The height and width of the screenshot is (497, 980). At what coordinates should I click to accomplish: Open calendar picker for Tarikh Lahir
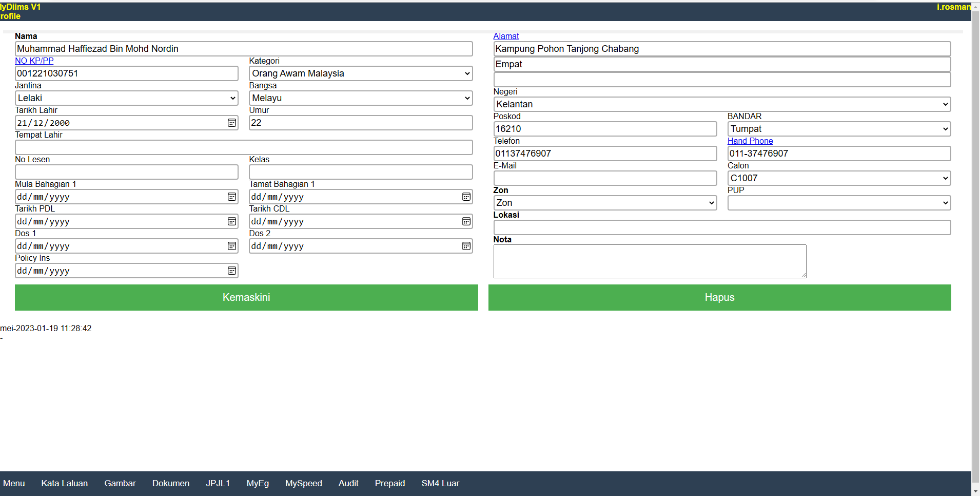point(232,123)
